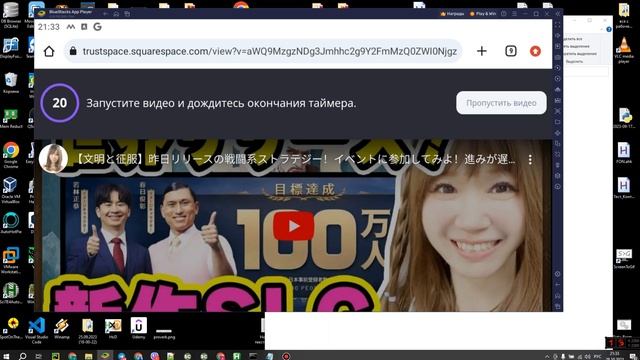This screenshot has height=360, width=640.
Task: Open the Udemy desktop shortcut
Action: [139, 329]
